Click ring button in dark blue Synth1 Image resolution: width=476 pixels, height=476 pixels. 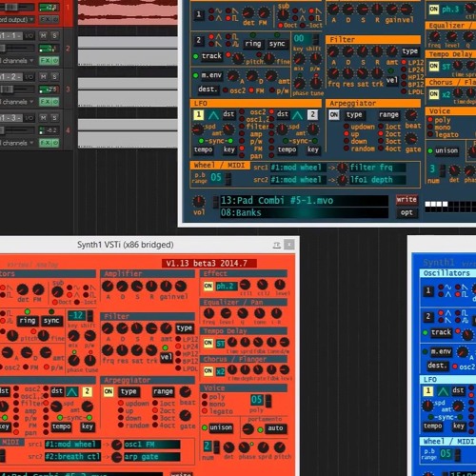coord(253,44)
